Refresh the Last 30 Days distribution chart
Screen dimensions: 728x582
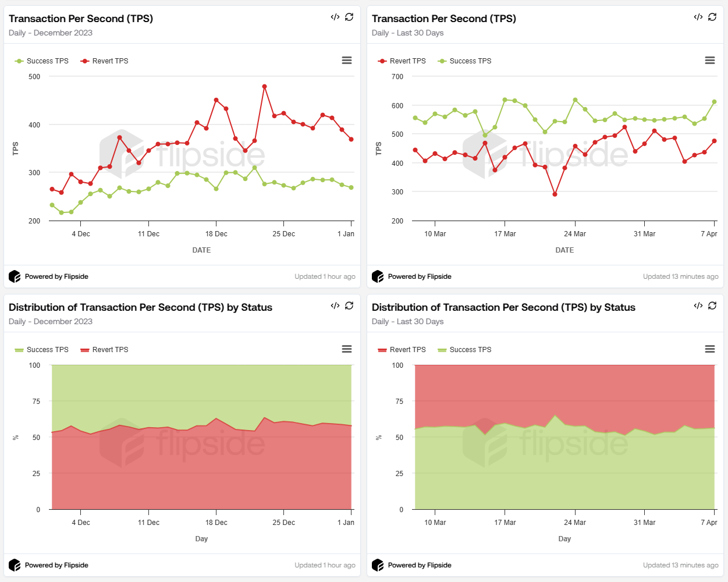coord(712,306)
